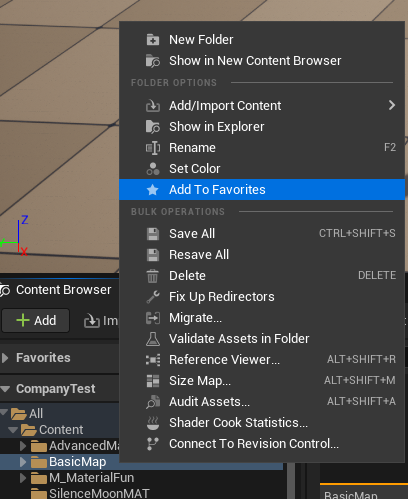Click the New Folder icon
Image resolution: width=408 pixels, height=499 pixels.
[x=153, y=40]
